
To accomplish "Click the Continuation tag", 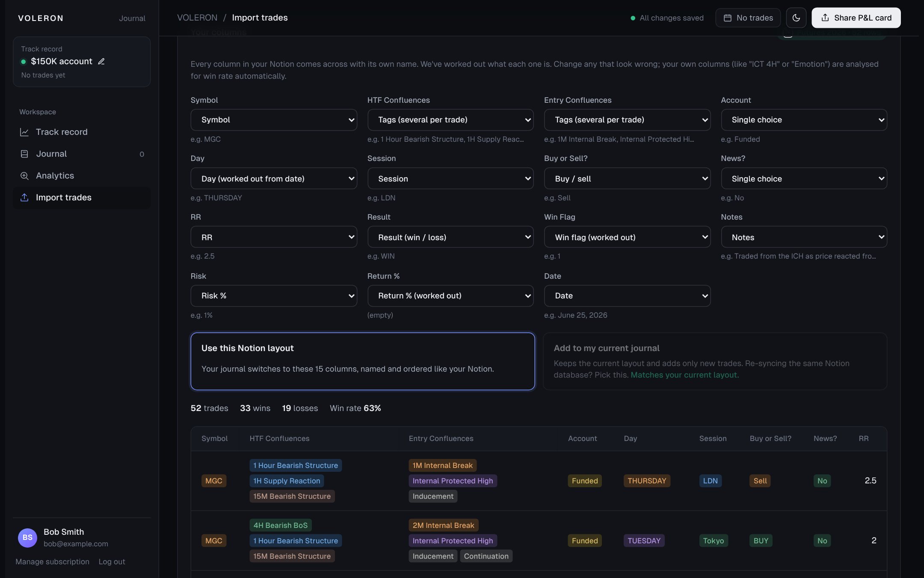I will (x=486, y=556).
